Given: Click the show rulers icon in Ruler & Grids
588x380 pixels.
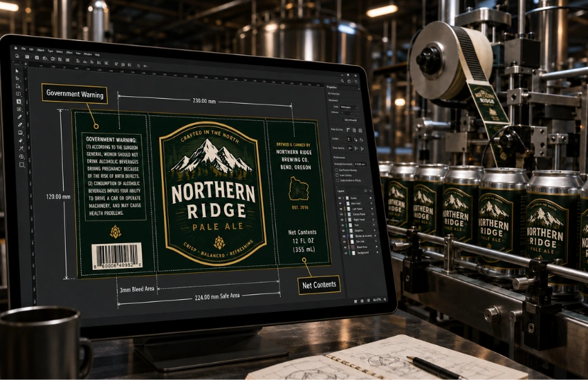Looking at the screenshot, I should coord(349,130).
